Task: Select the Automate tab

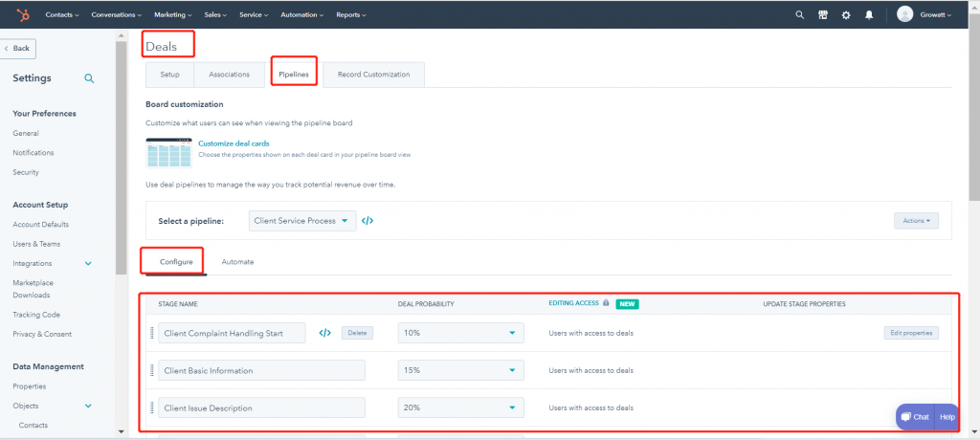Action: (237, 262)
